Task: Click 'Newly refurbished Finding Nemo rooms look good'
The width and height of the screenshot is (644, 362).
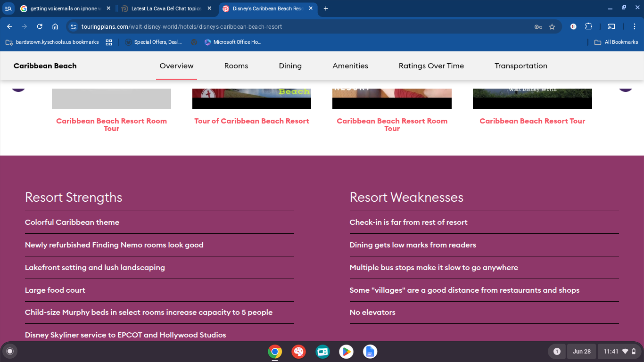Action: 114,245
